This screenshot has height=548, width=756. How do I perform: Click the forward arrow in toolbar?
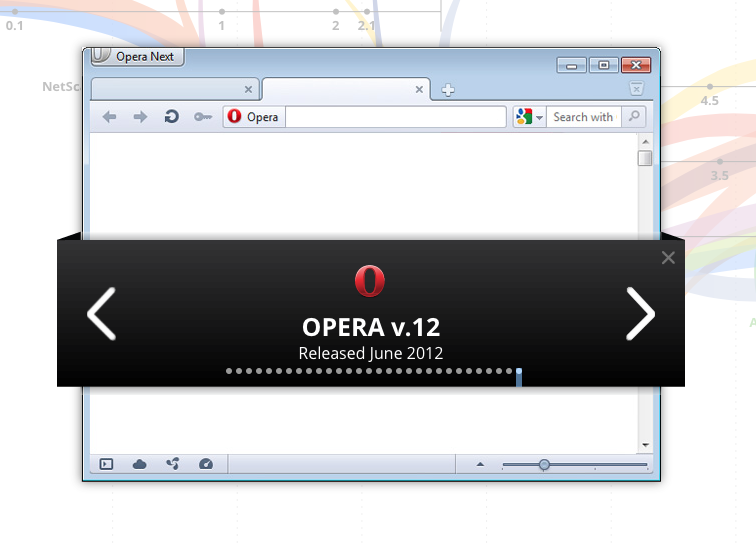[140, 117]
